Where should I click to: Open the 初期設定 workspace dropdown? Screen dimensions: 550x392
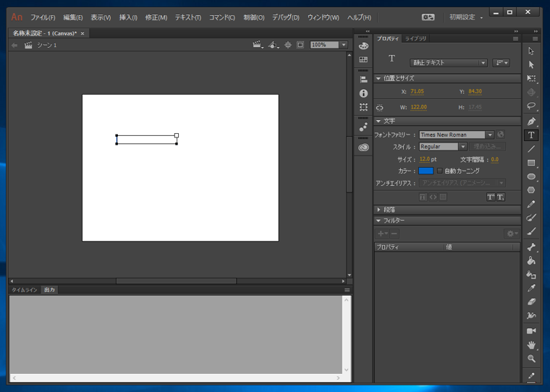point(466,17)
